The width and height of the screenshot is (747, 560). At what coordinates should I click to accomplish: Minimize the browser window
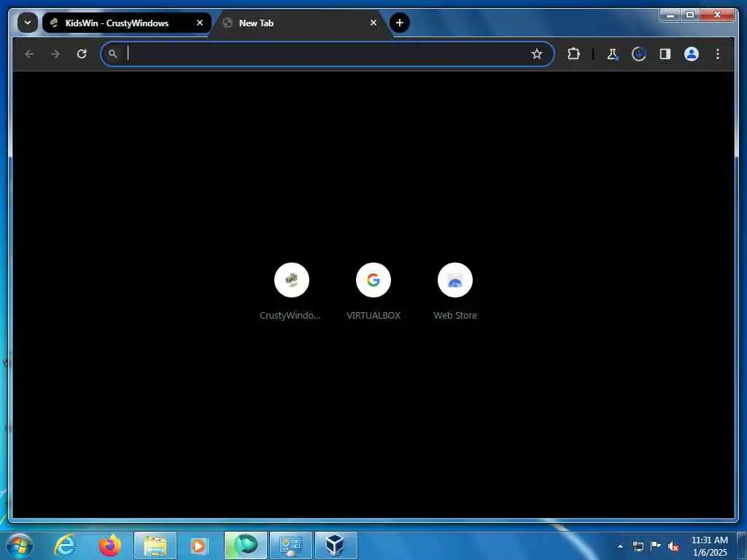[670, 15]
